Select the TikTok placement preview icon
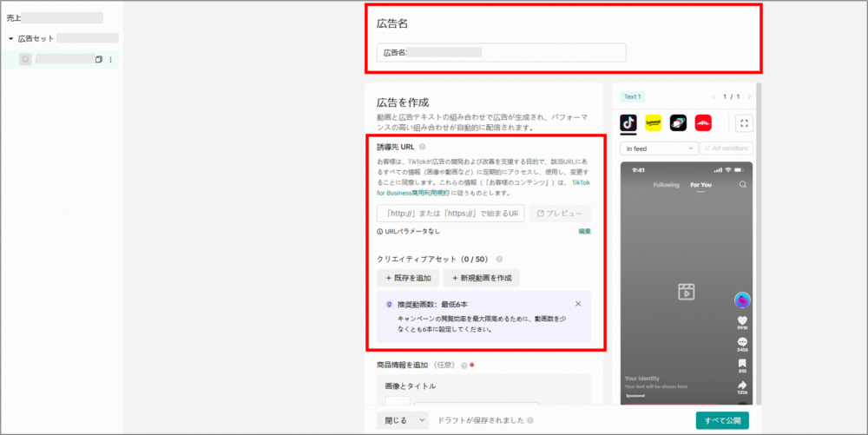Image resolution: width=868 pixels, height=435 pixels. tap(628, 123)
